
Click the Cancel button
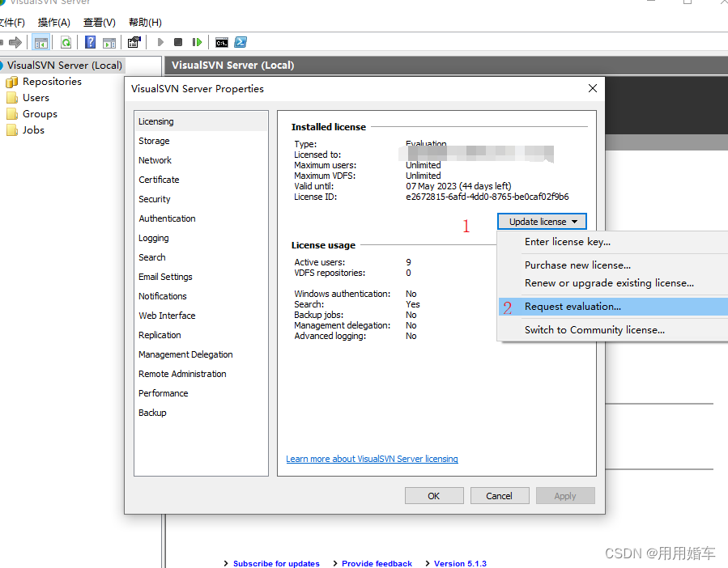click(500, 496)
